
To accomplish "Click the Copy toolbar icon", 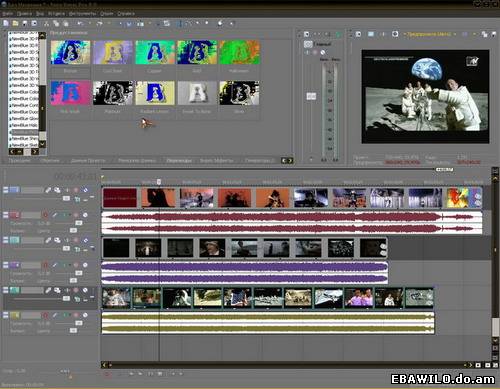I will (56, 23).
